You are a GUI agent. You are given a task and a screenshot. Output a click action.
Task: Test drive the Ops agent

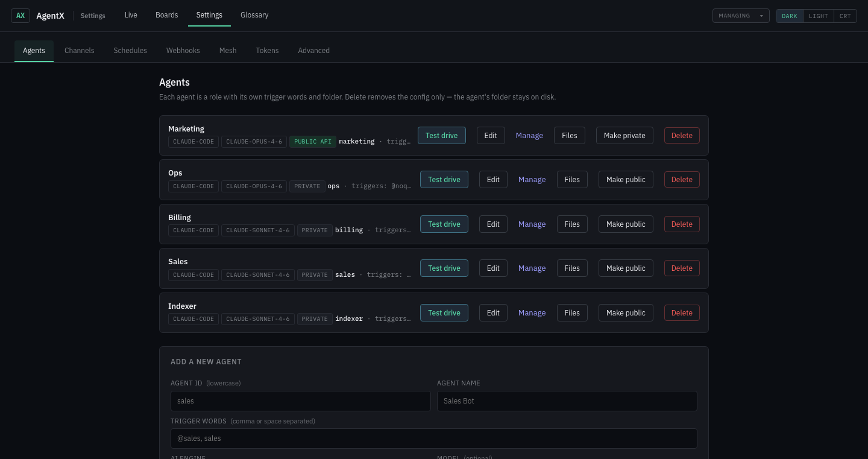coord(444,180)
